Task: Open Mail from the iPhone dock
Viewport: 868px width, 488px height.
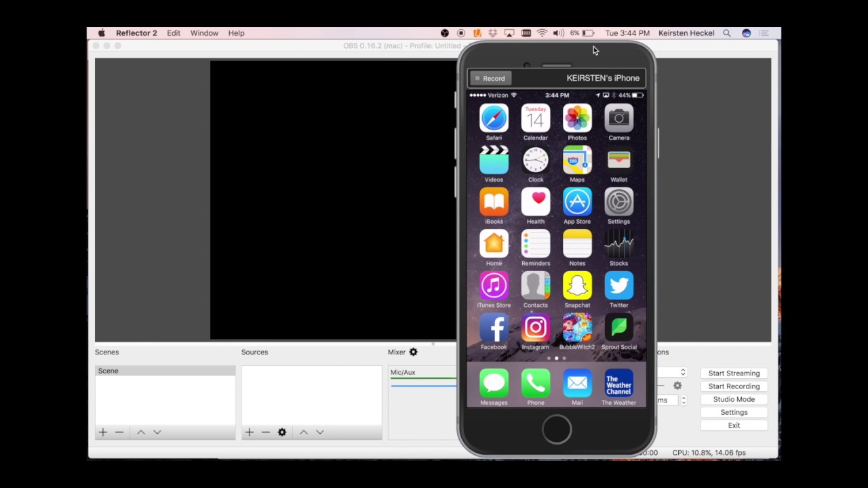Action: [577, 384]
